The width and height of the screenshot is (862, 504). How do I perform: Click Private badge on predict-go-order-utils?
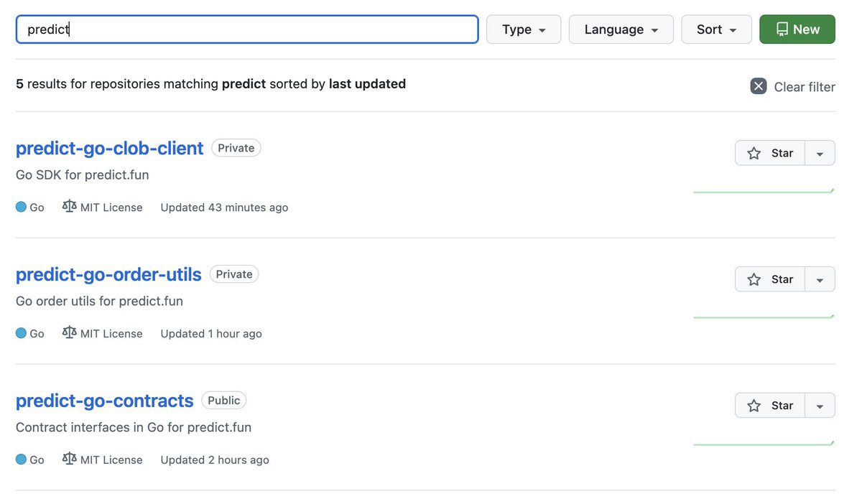click(234, 274)
